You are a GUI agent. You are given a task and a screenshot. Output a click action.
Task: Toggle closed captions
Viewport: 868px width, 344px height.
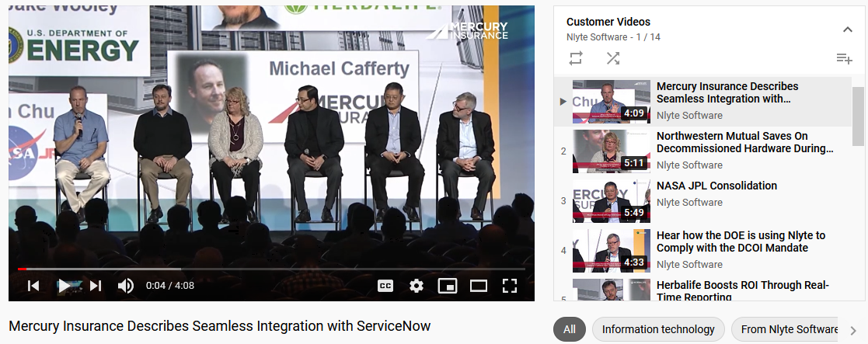[385, 286]
